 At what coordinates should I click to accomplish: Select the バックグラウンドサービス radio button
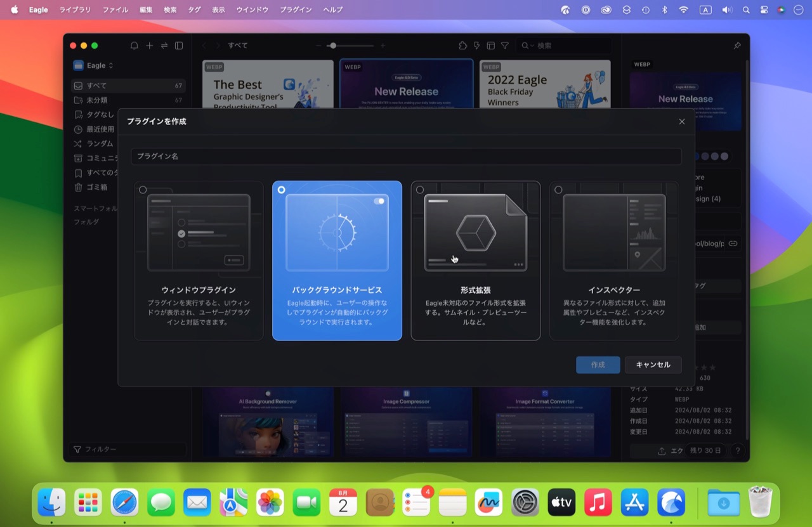pos(281,190)
